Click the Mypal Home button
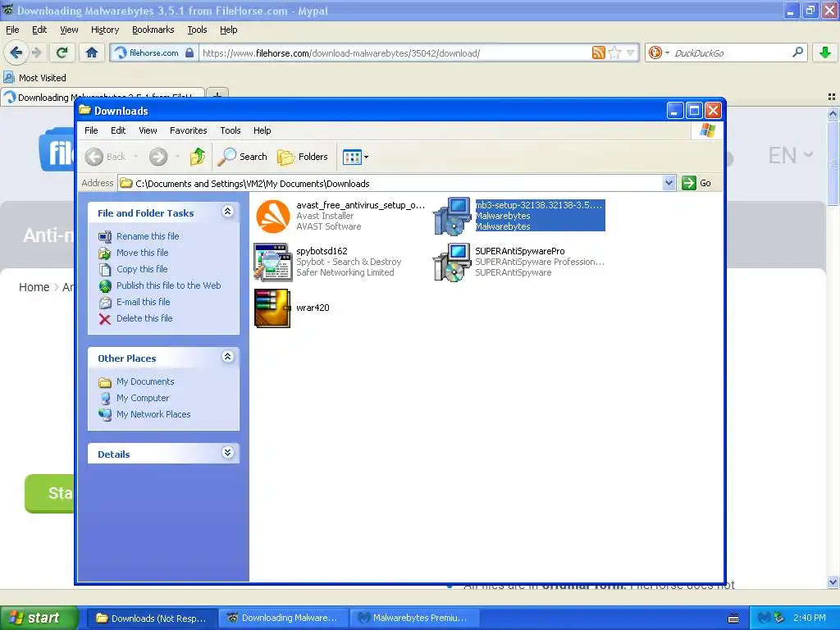Screen dimensions: 840x630 pyautogui.click(x=92, y=52)
